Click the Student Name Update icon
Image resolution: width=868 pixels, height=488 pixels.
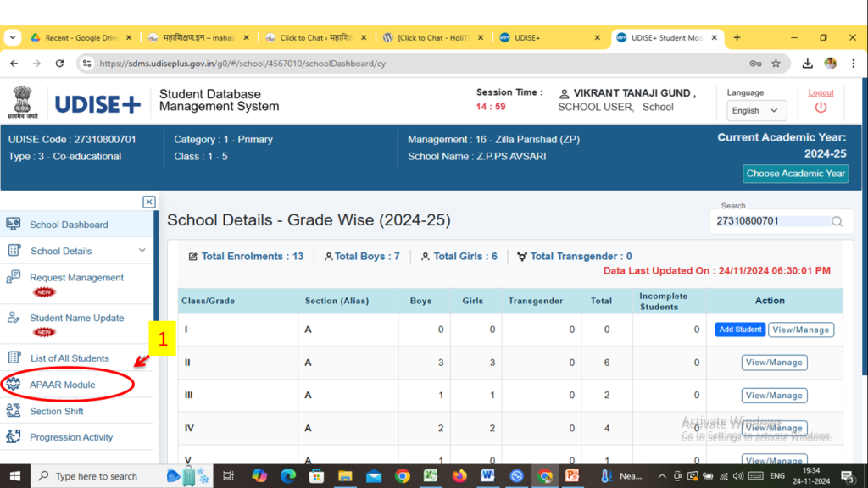coord(14,318)
